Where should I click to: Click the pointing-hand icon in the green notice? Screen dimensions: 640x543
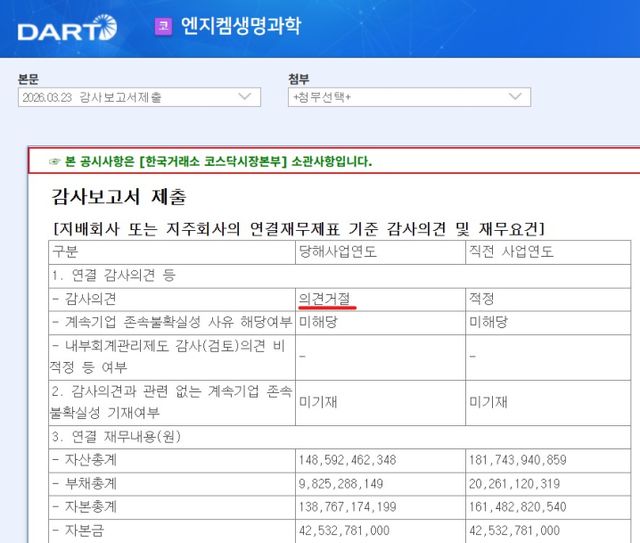click(54, 161)
